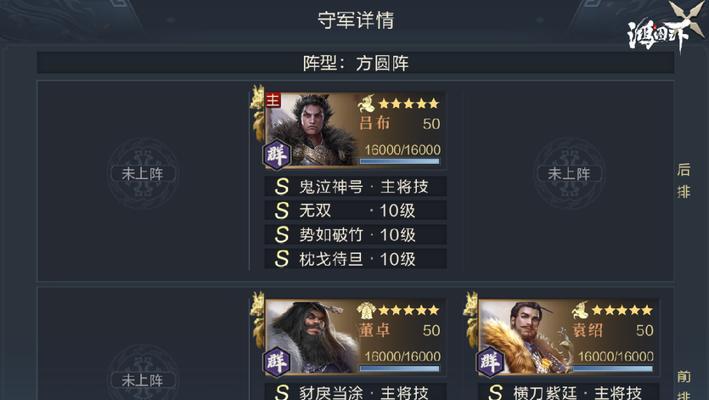Click cavalry troop icon beside Yuan Shao's stars
The height and width of the screenshot is (400, 709).
pos(580,310)
